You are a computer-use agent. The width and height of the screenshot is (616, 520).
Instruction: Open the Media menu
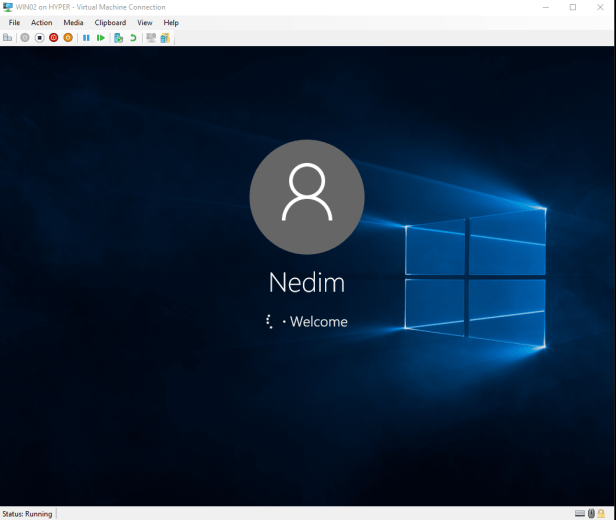pos(73,23)
